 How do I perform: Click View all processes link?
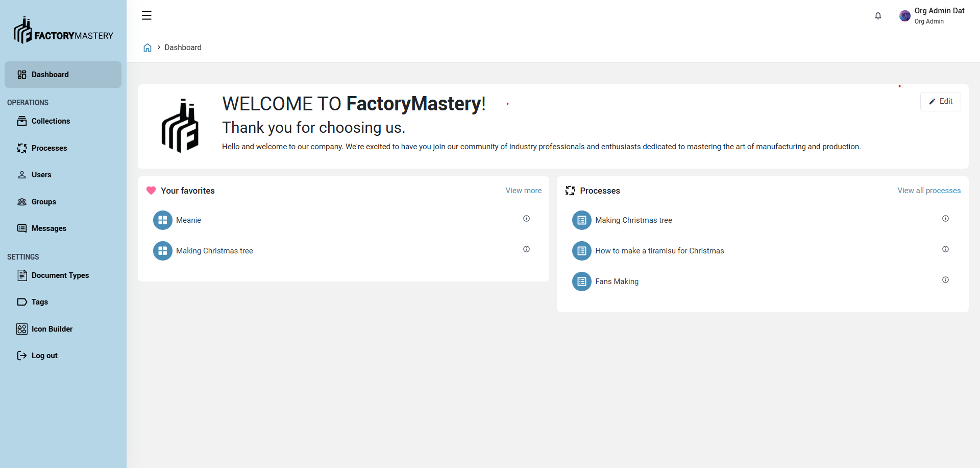929,191
